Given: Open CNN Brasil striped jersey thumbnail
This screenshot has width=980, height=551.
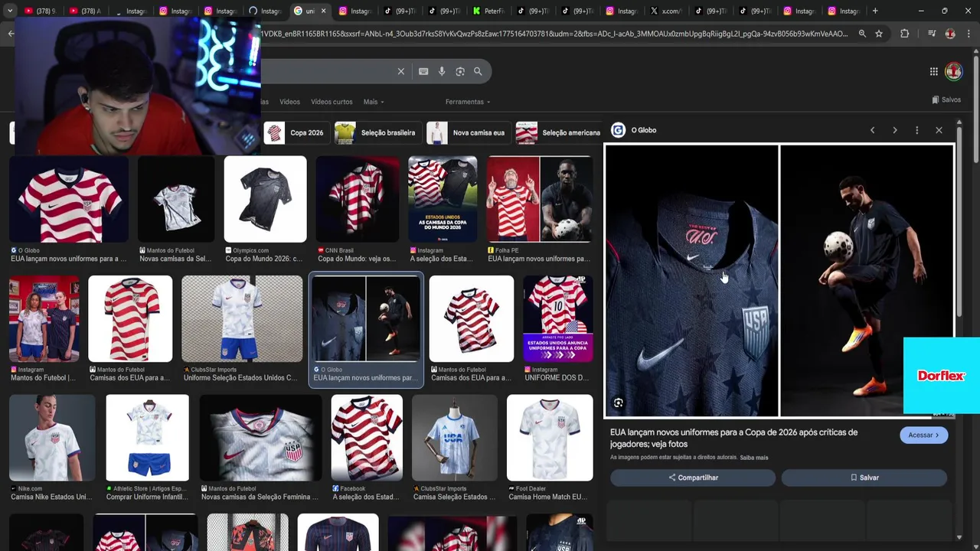Looking at the screenshot, I should [358, 199].
